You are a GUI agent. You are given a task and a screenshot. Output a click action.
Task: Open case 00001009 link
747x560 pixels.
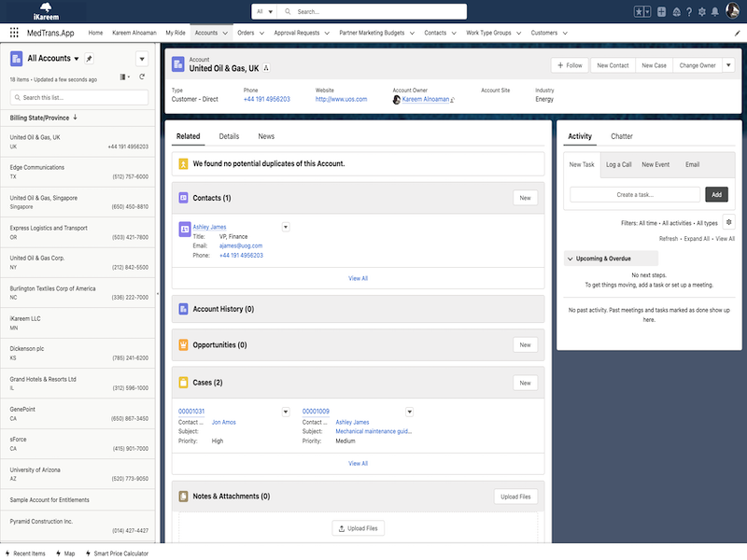coord(316,412)
